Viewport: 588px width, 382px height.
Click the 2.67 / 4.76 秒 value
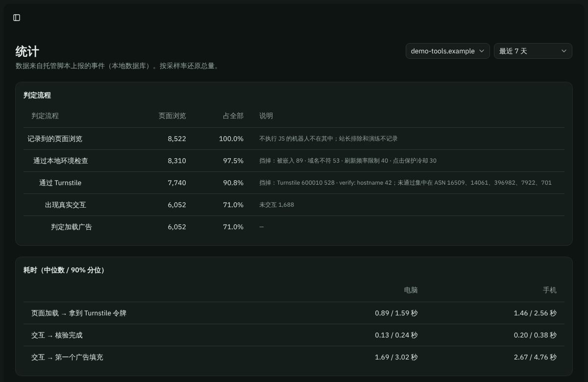(535, 357)
